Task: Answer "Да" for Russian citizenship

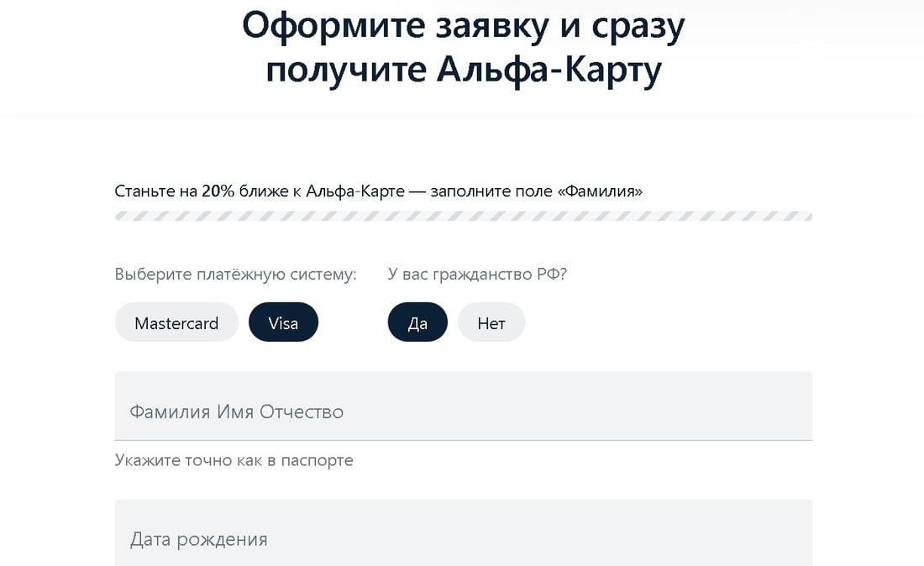Action: (417, 322)
